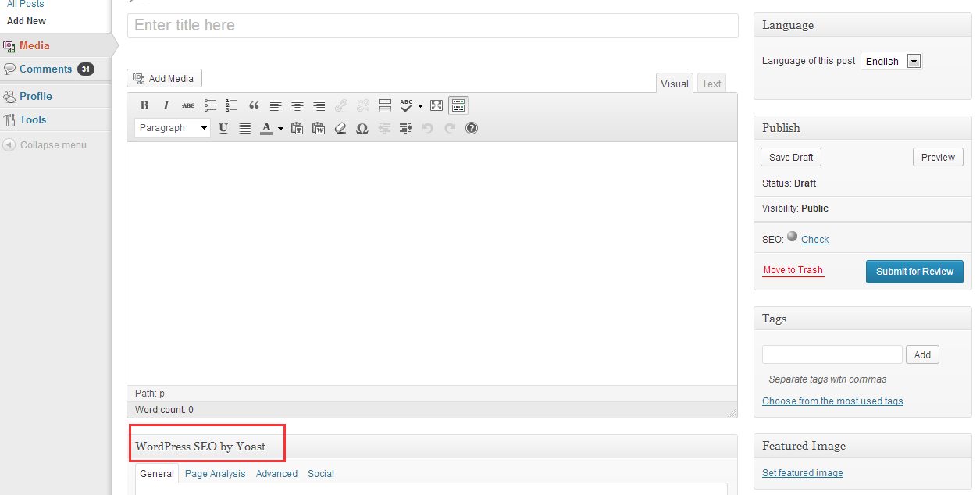
Task: Click the Add Media button
Action: 164,78
